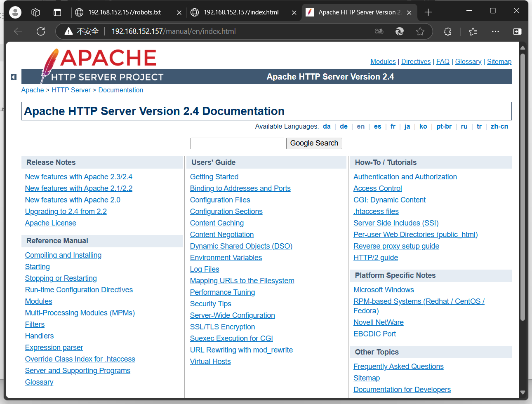This screenshot has width=532, height=404.
Task: Go back with the arrow button
Action: tap(18, 31)
